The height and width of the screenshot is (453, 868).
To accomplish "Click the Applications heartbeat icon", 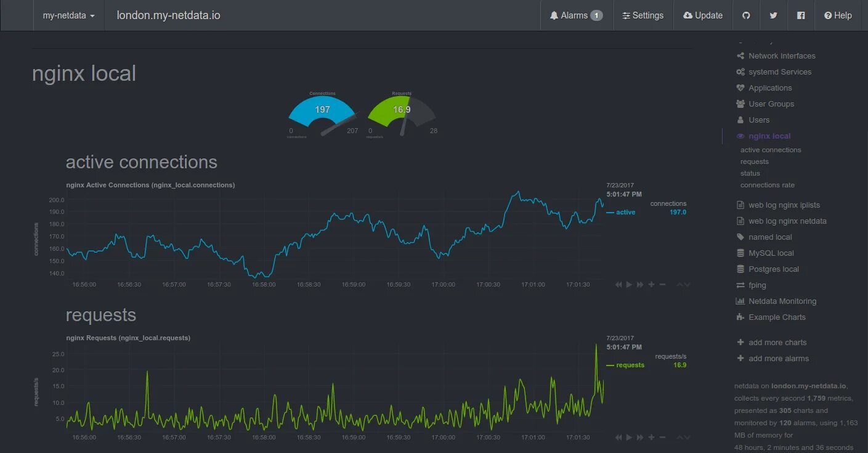I will [740, 88].
